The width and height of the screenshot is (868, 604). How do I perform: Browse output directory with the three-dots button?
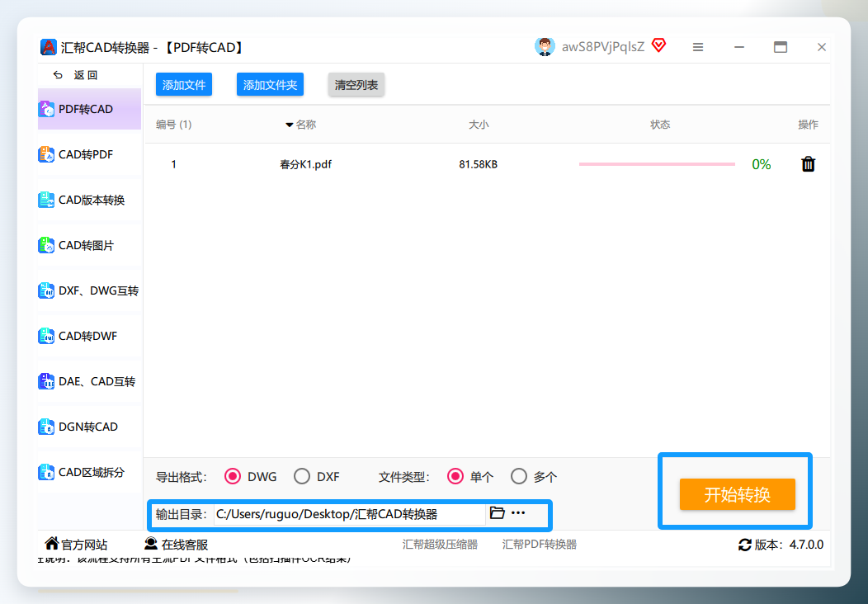pos(518,512)
